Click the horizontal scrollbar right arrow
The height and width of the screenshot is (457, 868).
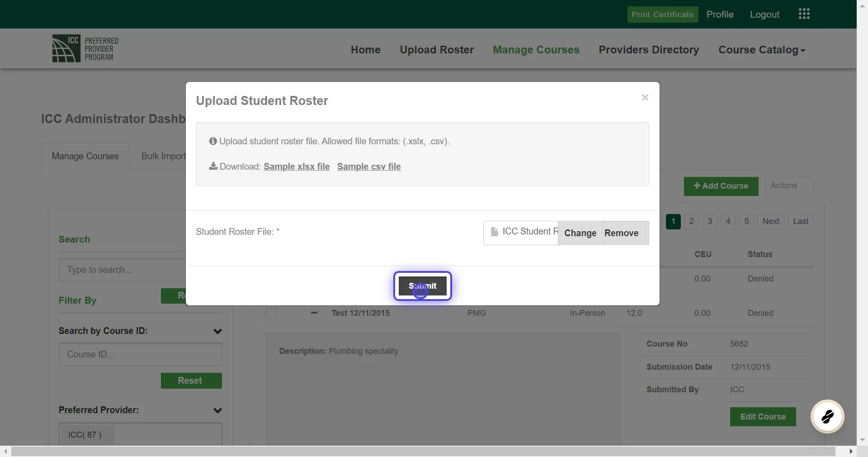851,451
